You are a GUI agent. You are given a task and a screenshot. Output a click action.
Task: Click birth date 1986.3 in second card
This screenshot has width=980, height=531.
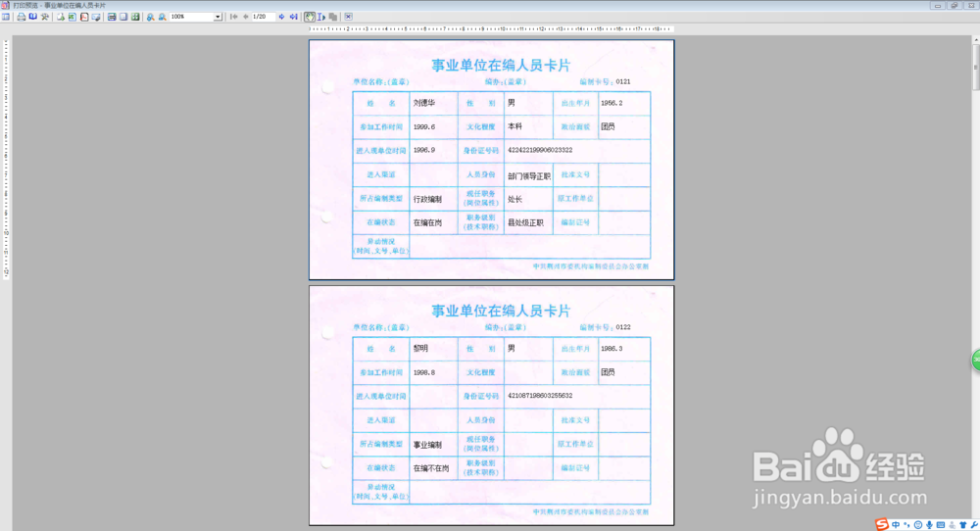tap(612, 349)
